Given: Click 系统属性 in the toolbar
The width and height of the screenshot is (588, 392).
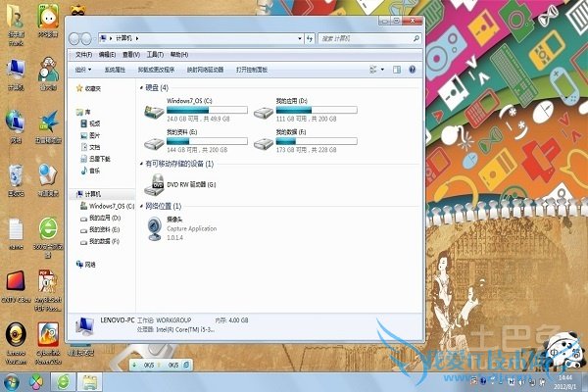Looking at the screenshot, I should pos(115,70).
